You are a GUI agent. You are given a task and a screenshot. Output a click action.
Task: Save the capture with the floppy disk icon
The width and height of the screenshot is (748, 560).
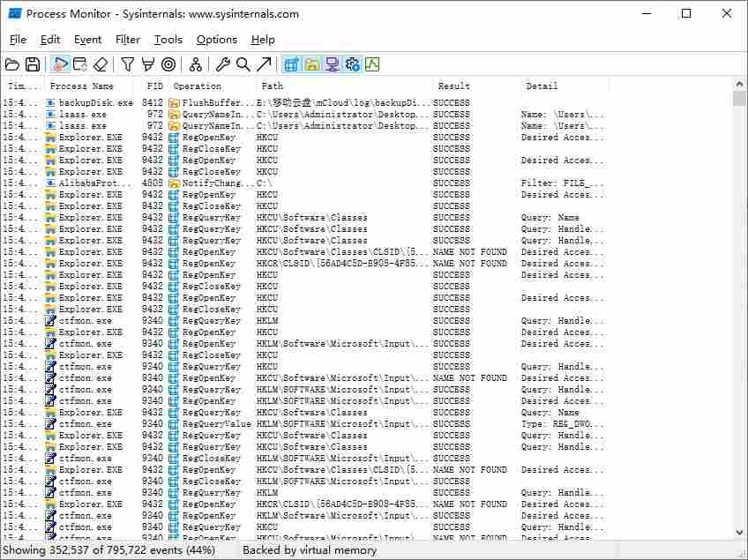click(x=33, y=64)
